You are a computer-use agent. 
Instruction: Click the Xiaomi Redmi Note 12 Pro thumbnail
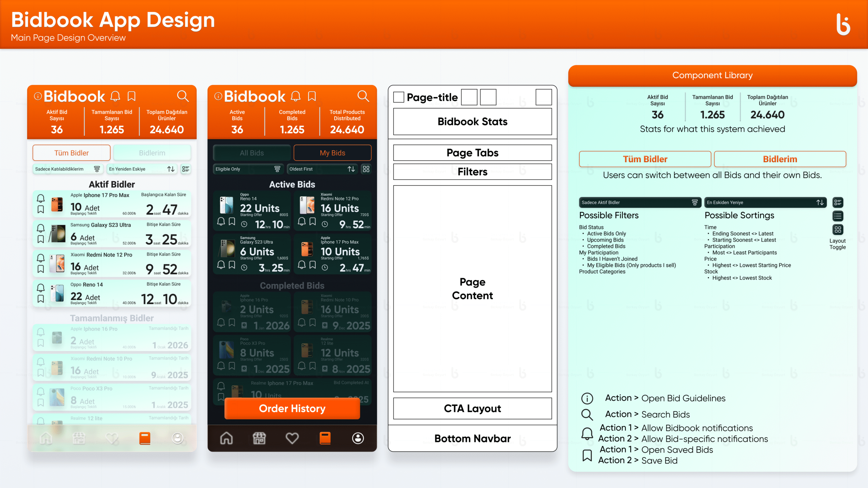point(58,264)
